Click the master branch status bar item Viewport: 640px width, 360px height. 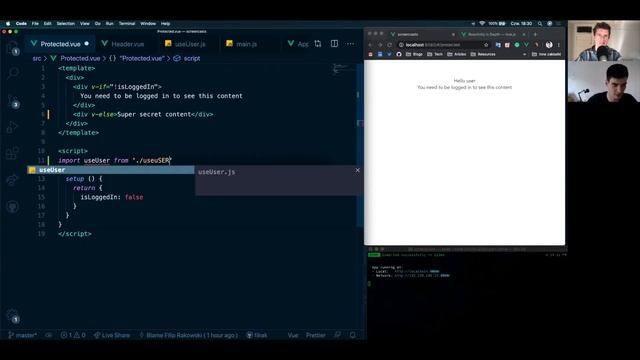coord(22,335)
